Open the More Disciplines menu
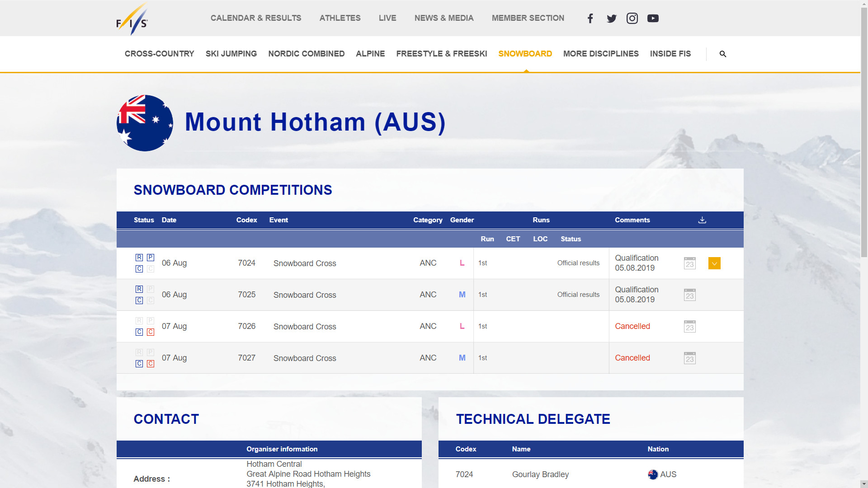The width and height of the screenshot is (868, 488). tap(601, 54)
